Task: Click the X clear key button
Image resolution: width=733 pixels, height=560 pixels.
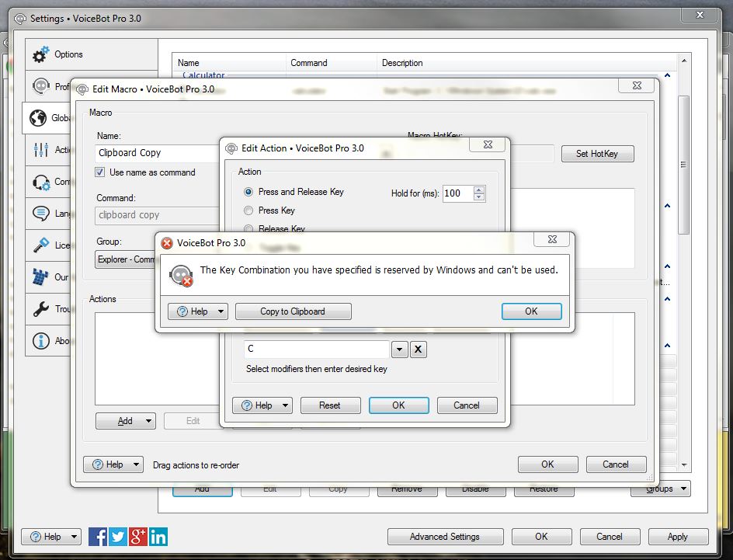Action: (x=418, y=350)
